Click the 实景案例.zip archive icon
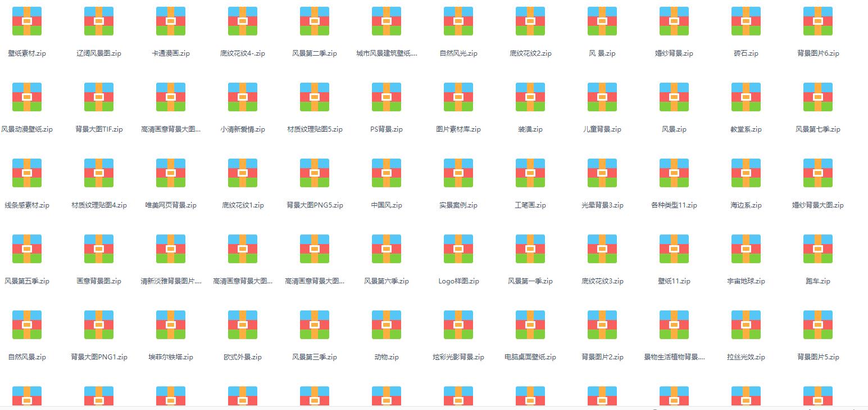This screenshot has width=868, height=410. (x=458, y=173)
